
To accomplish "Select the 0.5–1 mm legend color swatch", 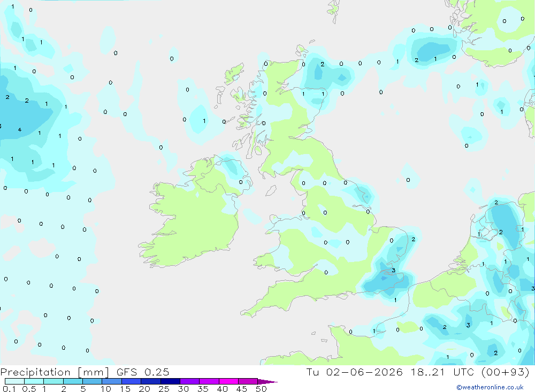I will point(34,381).
